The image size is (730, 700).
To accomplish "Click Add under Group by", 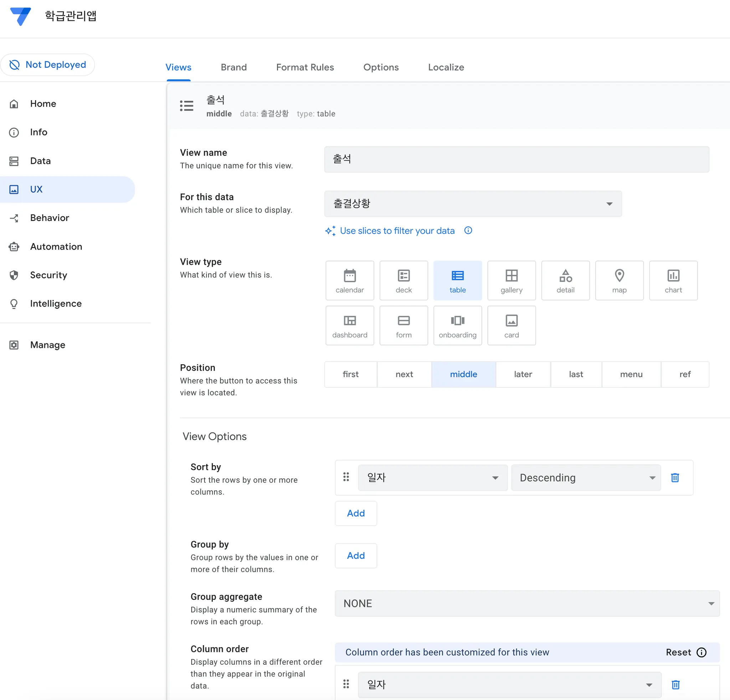I will [355, 556].
